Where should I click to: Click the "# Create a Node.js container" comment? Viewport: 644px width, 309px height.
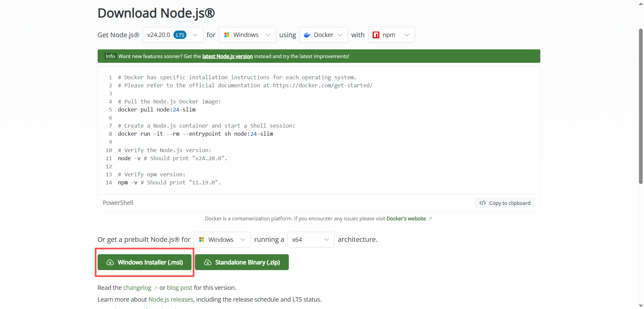coord(206,126)
